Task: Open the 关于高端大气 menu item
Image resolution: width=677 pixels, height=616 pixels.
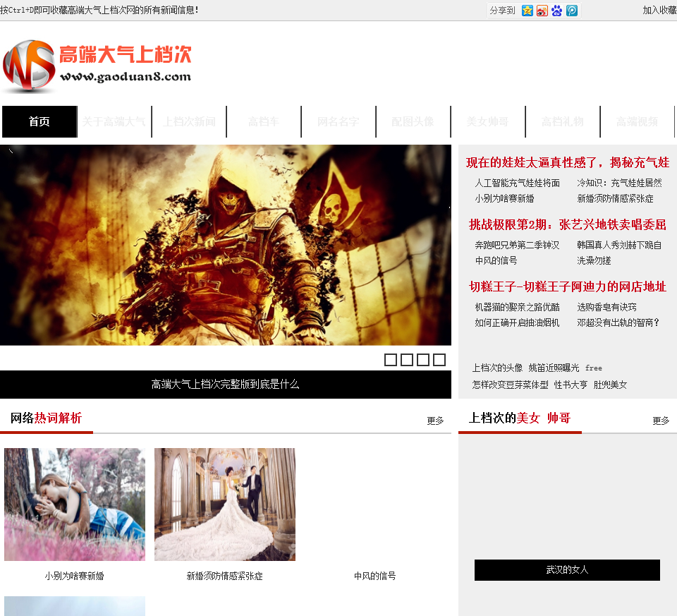Action: (x=114, y=121)
